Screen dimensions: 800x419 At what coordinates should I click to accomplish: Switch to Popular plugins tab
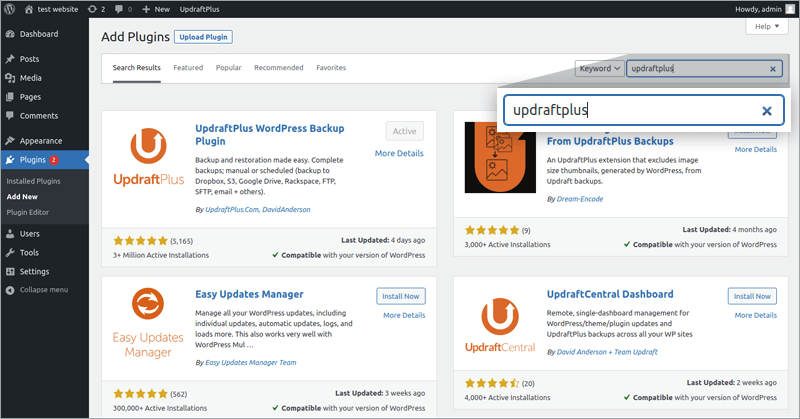click(229, 68)
